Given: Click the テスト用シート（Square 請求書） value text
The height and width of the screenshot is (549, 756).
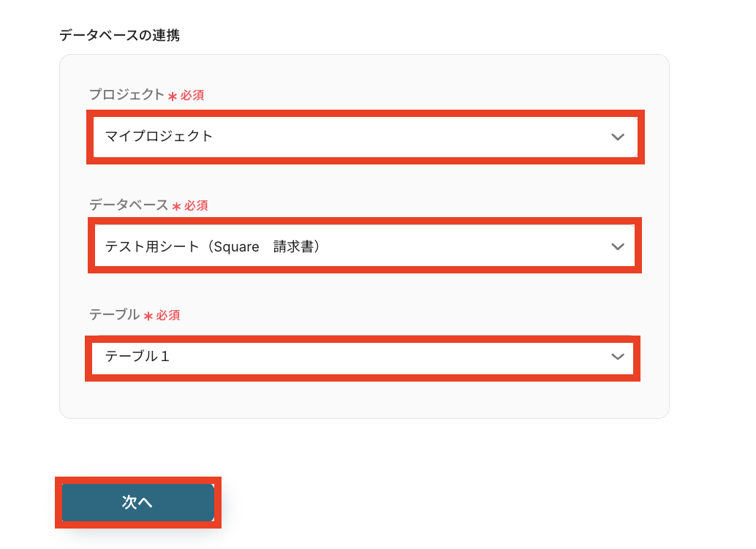Looking at the screenshot, I should [213, 247].
